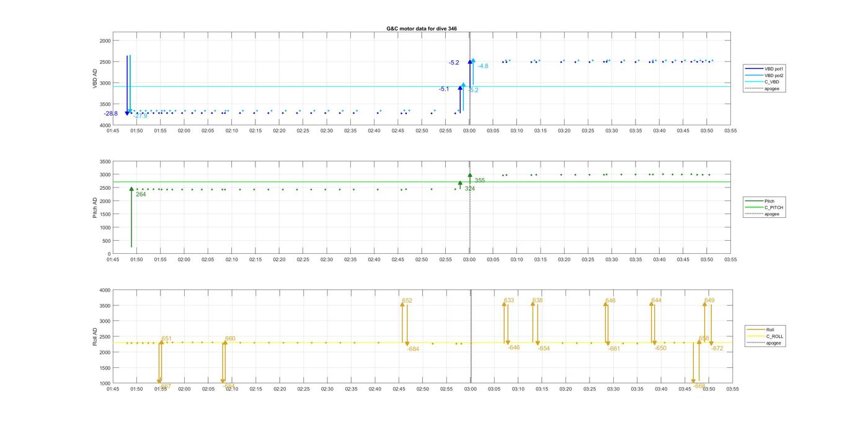Click the "Pitch AD" y-axis label

click(95, 208)
